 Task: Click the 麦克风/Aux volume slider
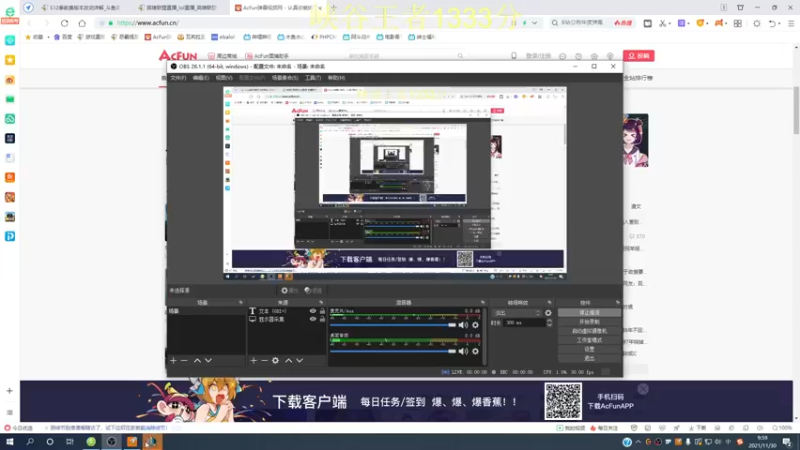point(393,325)
